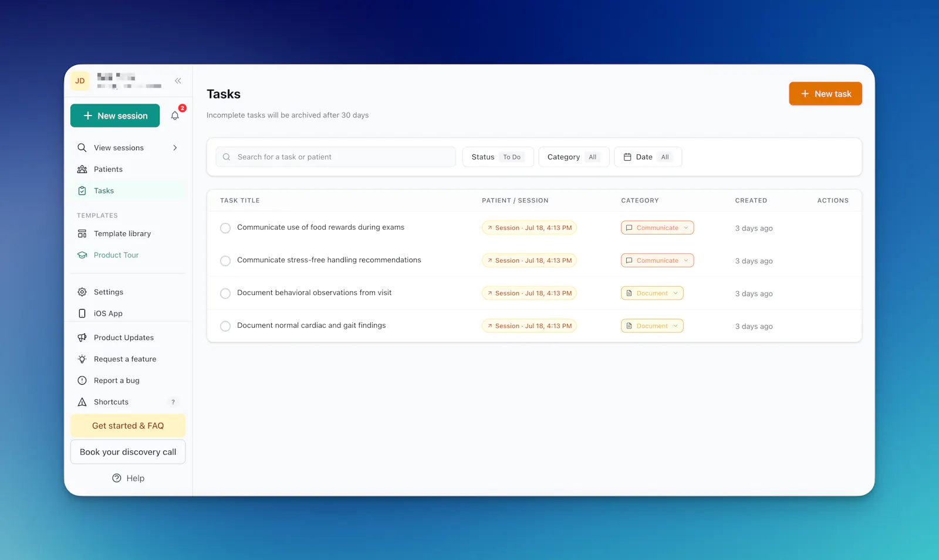The width and height of the screenshot is (939, 560).
Task: Click the plus icon on New session
Action: [x=88, y=116]
